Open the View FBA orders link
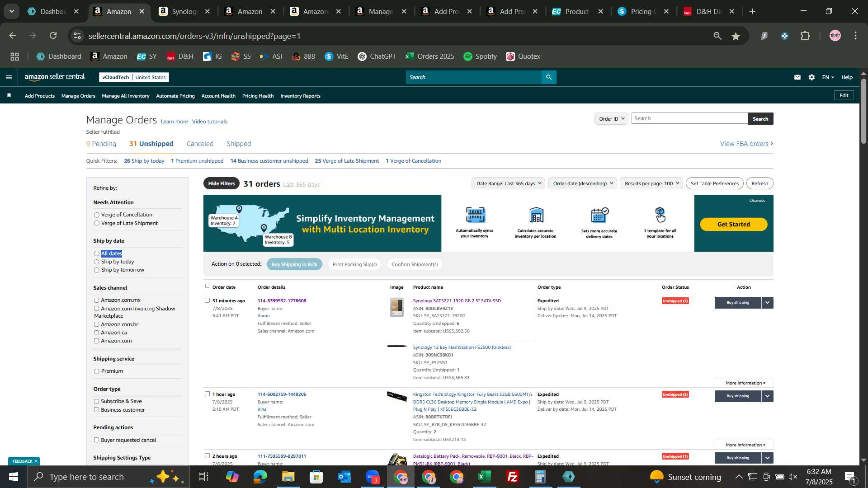This screenshot has width=868, height=488. click(746, 144)
